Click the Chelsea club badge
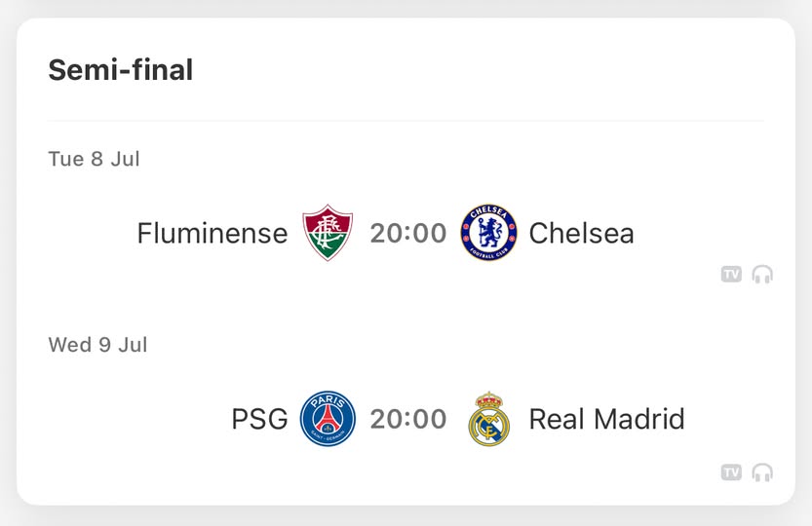This screenshot has height=526, width=812. 488,233
